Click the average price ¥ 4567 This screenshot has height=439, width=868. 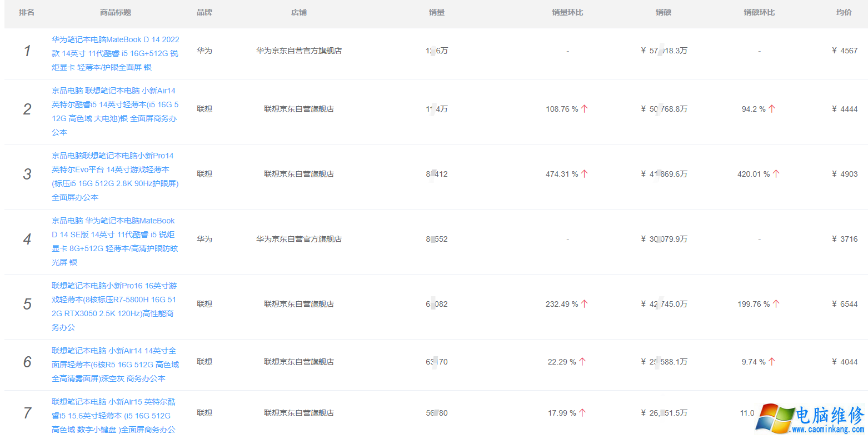pos(845,51)
